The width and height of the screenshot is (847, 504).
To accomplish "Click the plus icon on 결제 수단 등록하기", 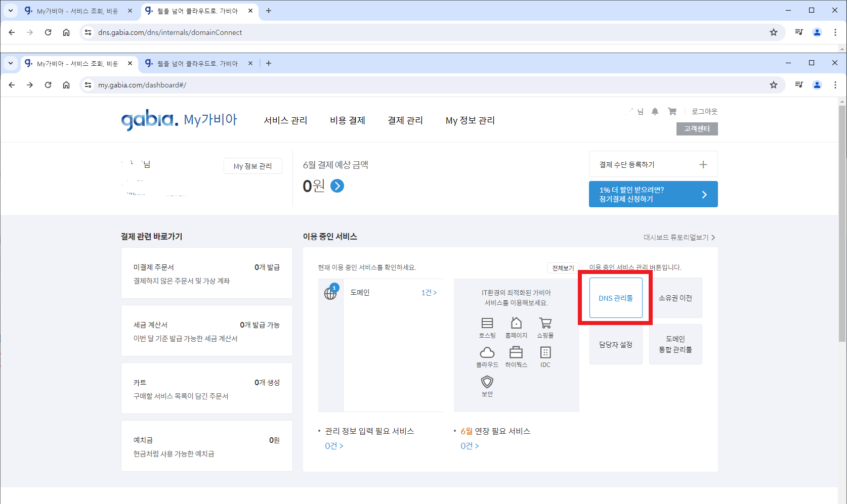I will coord(703,164).
